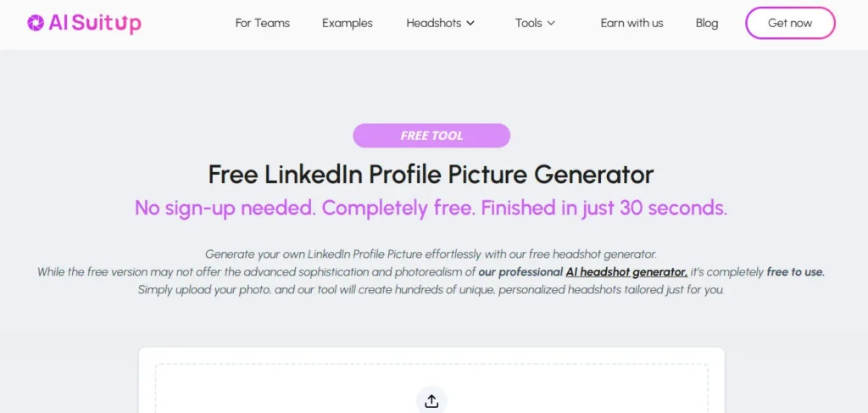Expand the chevron beside Tools

[551, 23]
